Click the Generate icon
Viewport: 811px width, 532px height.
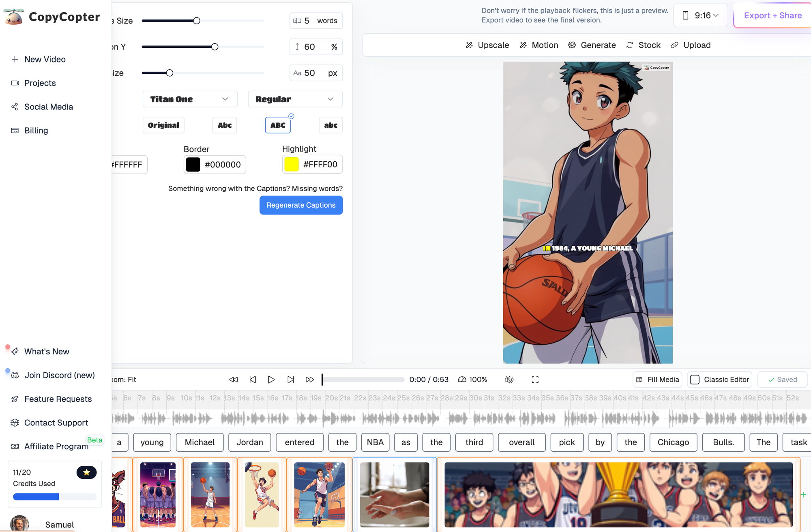click(x=572, y=45)
